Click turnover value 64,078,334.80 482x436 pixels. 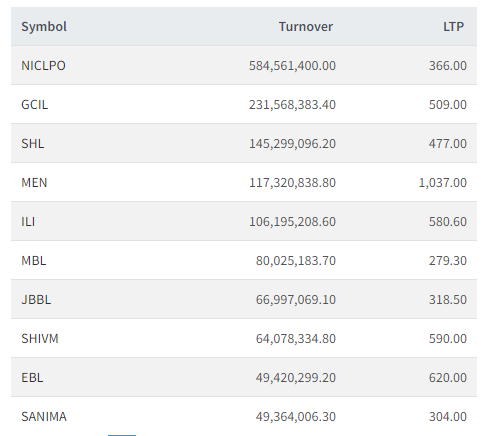coord(296,339)
